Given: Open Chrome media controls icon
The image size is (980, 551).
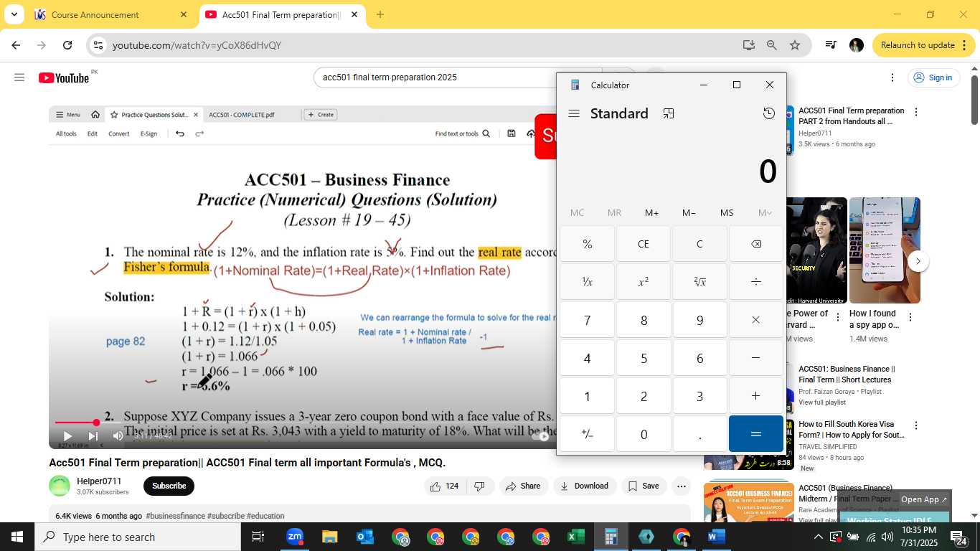Looking at the screenshot, I should pyautogui.click(x=831, y=45).
